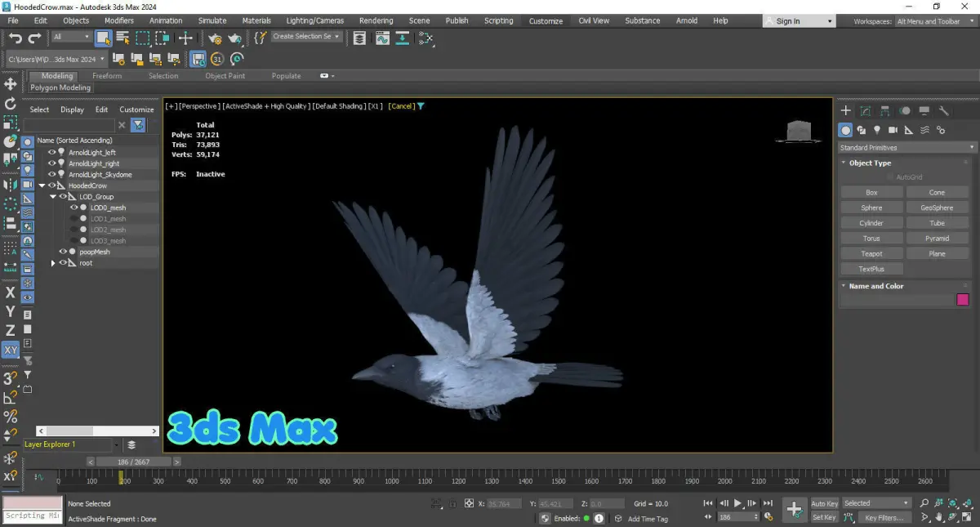Click the ViewCube in the viewport
The width and height of the screenshot is (980, 527).
[x=799, y=132]
